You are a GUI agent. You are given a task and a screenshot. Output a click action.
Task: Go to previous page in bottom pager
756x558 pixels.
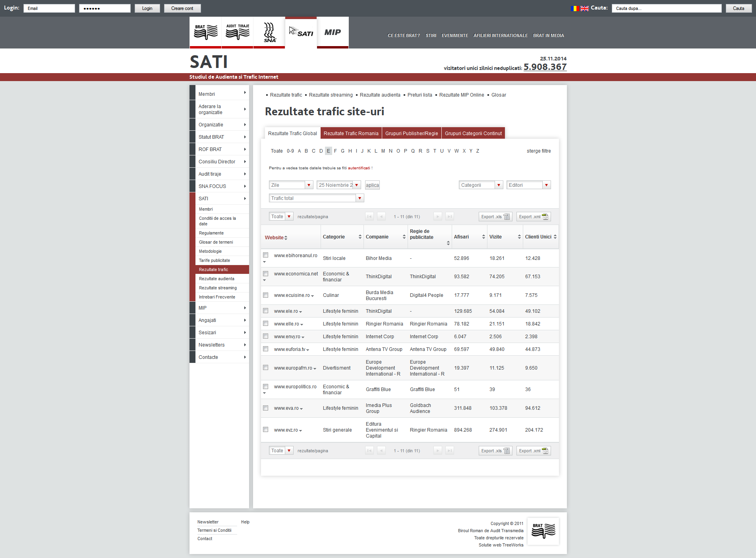(381, 451)
